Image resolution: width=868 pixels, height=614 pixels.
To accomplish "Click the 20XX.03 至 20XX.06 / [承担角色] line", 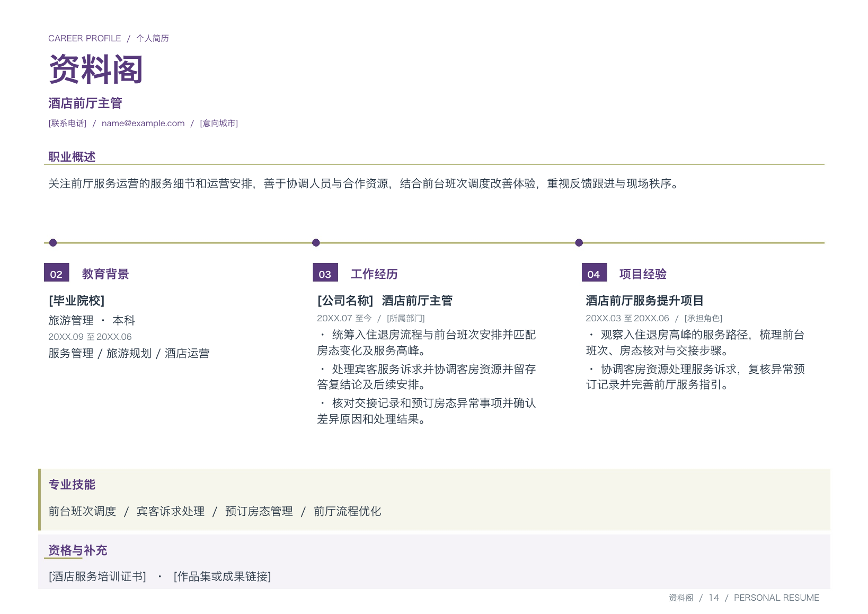I will point(654,318).
